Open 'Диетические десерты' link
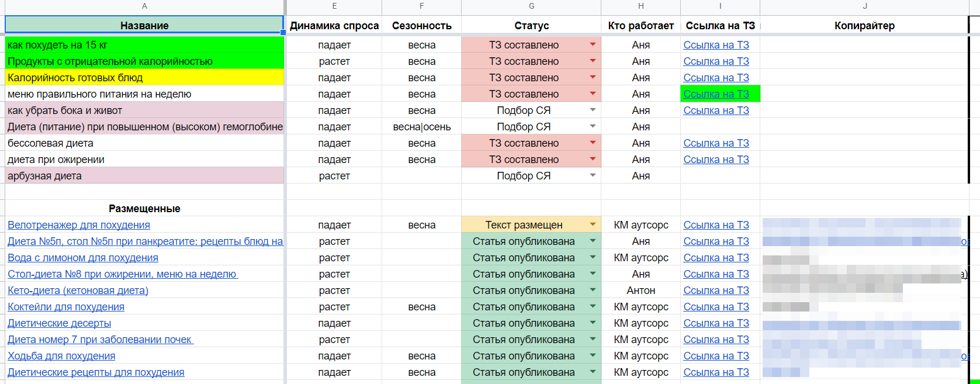This screenshot has height=384, width=980. coord(59,323)
